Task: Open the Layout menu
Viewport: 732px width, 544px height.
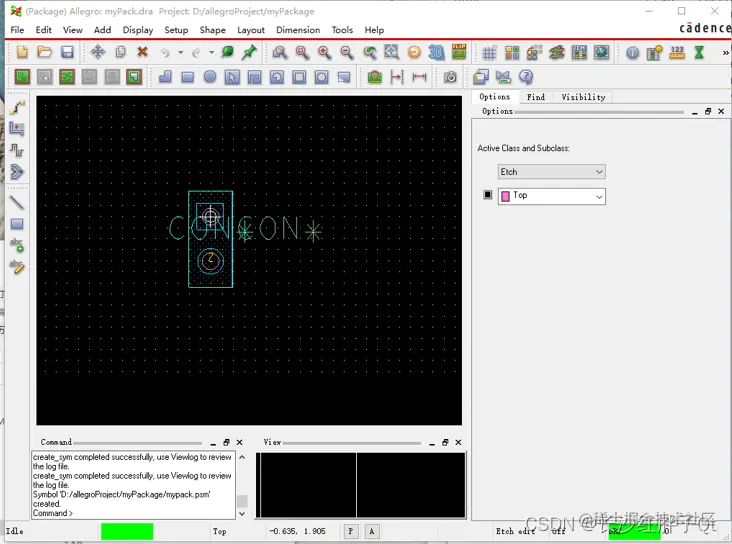Action: tap(251, 30)
